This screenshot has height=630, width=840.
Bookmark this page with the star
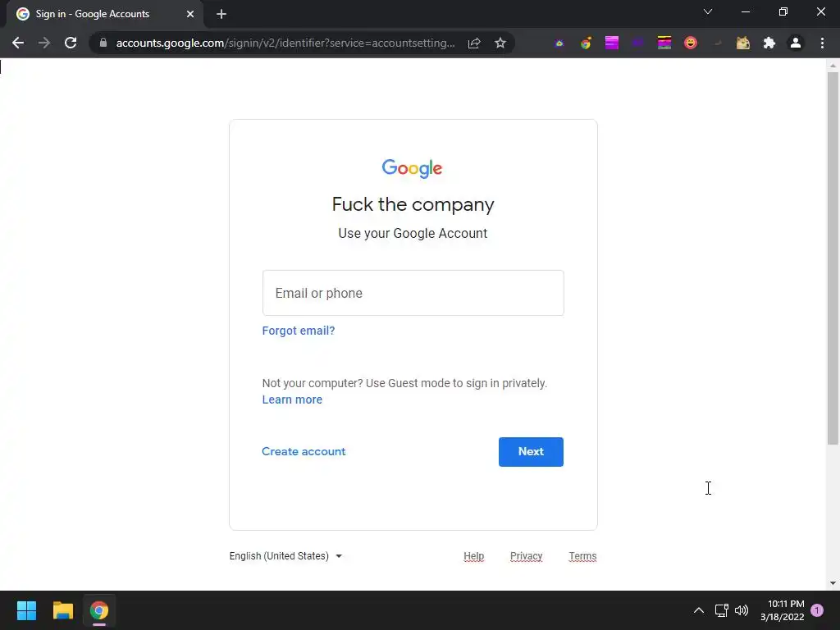pos(500,43)
